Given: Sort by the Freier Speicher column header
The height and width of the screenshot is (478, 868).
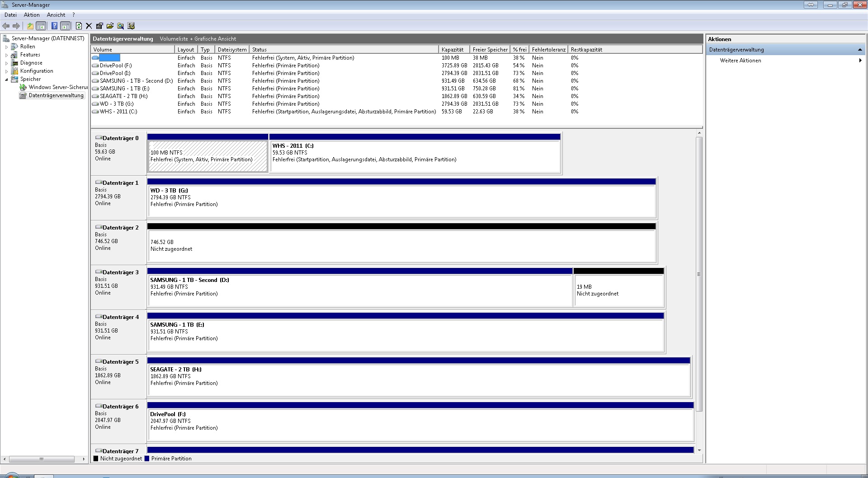Looking at the screenshot, I should click(x=490, y=50).
